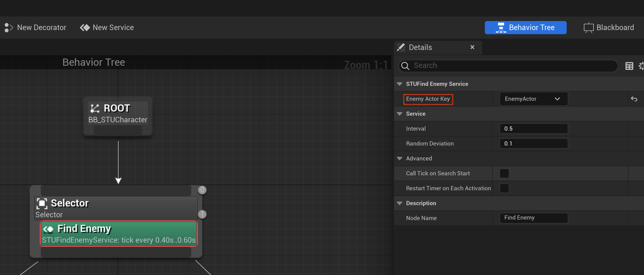Open the property matrix grid icon
Viewport: 644px width, 275px height.
pos(629,66)
